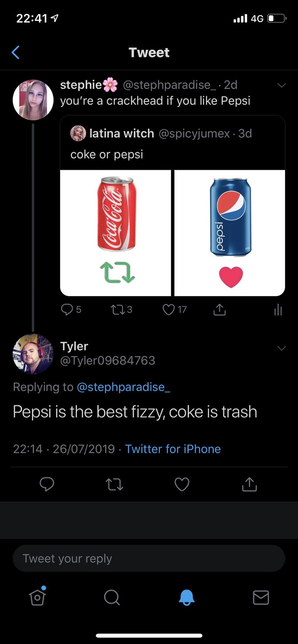
Task: Open the Notifications bell tab
Action: [x=186, y=597]
